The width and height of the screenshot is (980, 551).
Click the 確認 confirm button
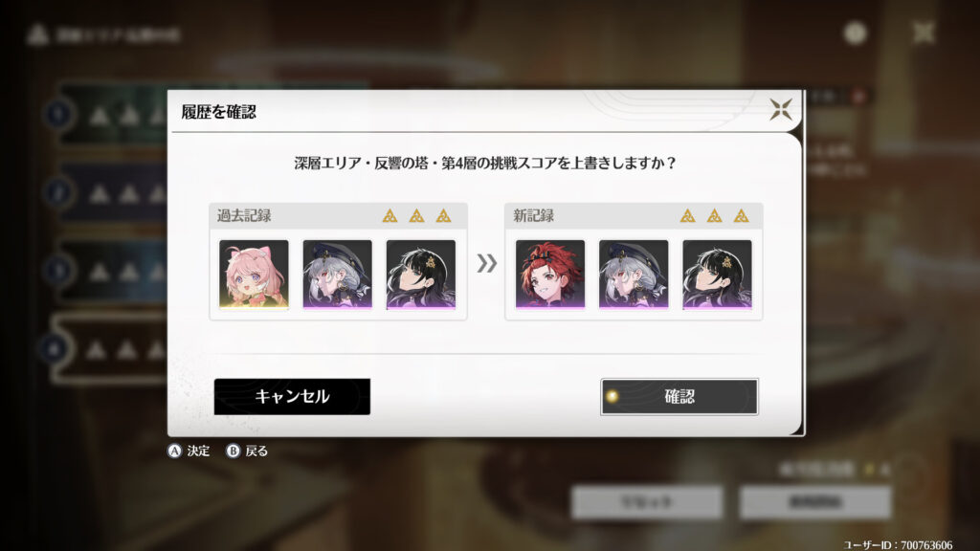pyautogui.click(x=679, y=396)
